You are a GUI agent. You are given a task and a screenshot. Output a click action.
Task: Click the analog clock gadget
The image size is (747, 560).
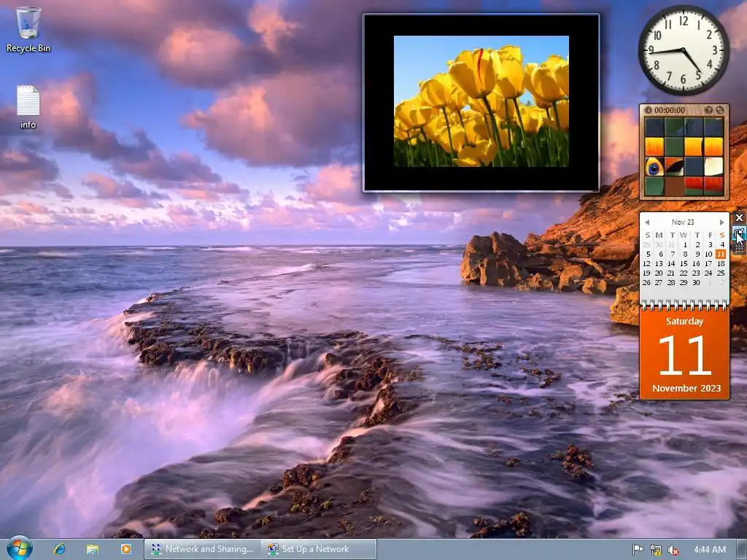[x=684, y=50]
